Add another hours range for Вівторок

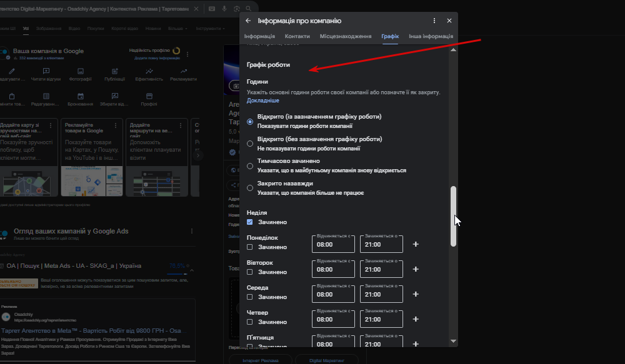coord(416,269)
